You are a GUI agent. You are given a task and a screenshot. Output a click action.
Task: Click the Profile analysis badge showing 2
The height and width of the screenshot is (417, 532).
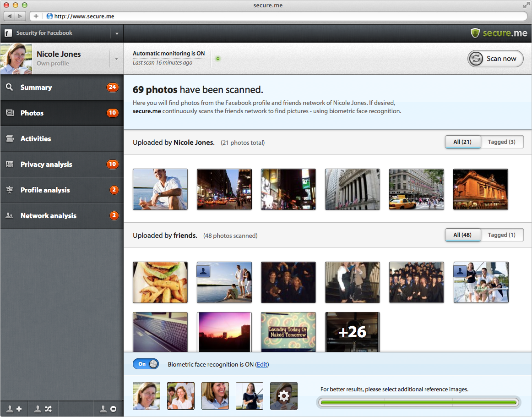coord(114,190)
